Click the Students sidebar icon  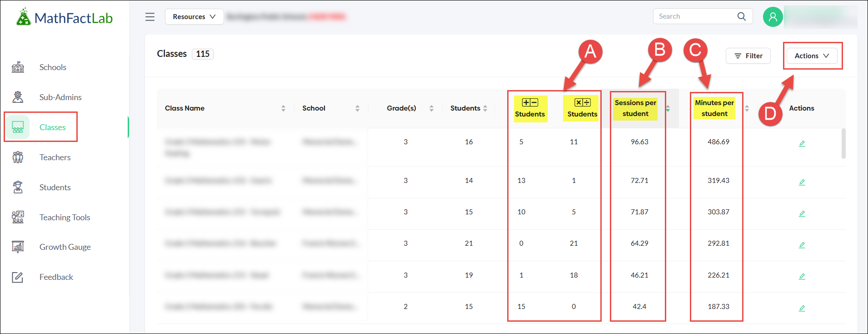click(18, 187)
